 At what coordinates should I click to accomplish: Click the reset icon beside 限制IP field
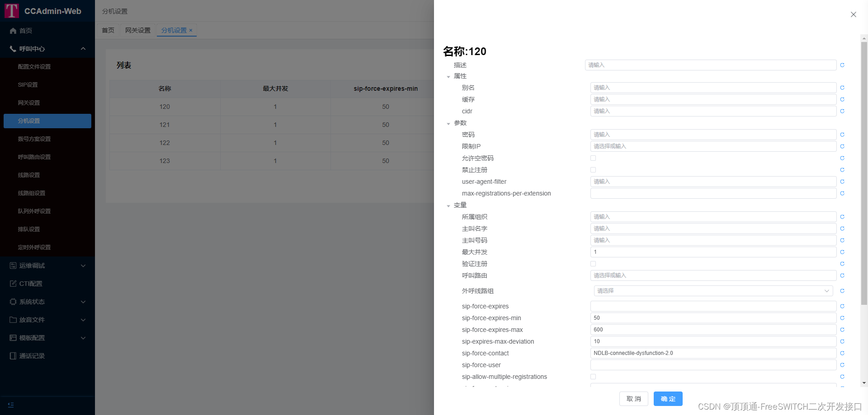842,146
